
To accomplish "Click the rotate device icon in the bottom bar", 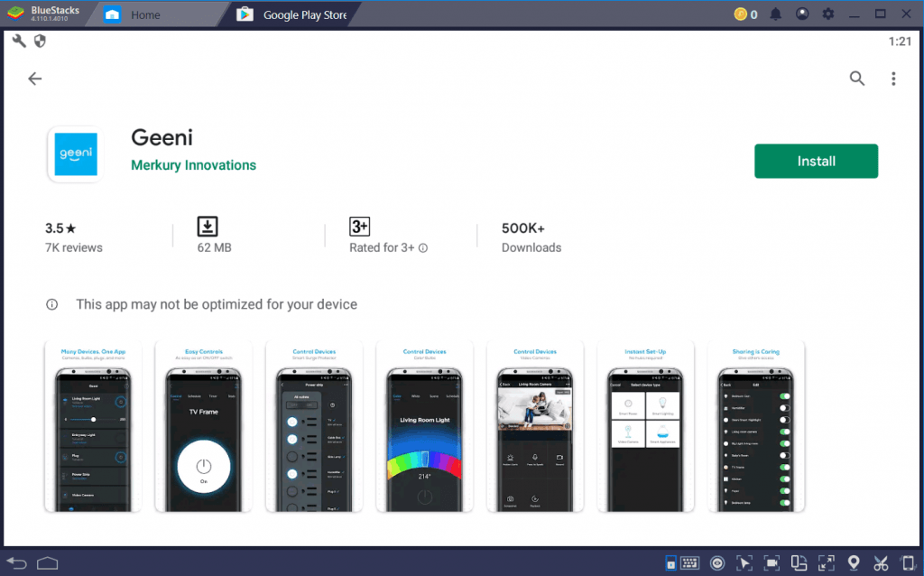I will pos(908,563).
